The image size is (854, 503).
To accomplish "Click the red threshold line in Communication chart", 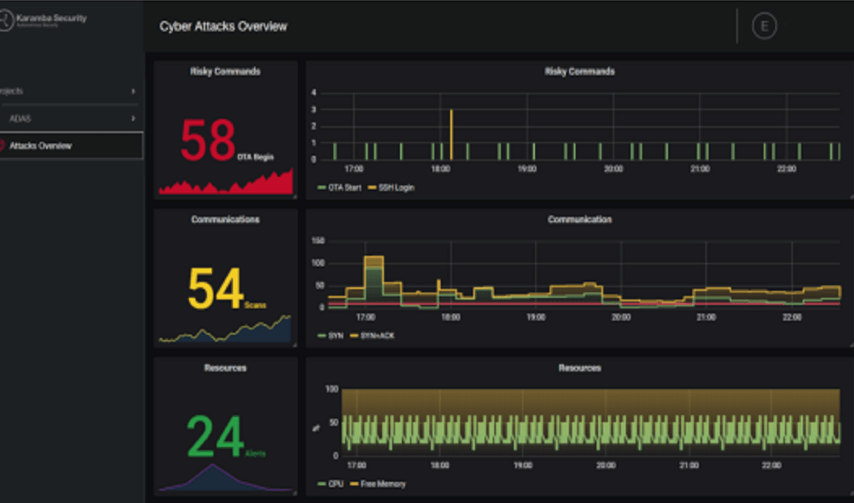I will point(584,304).
